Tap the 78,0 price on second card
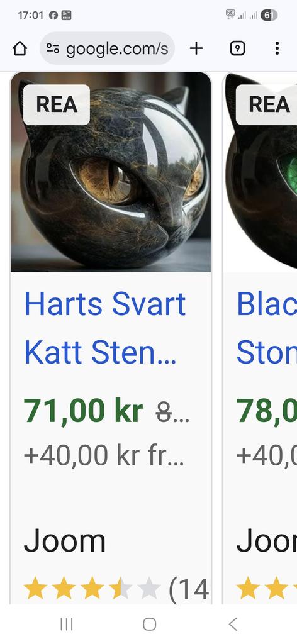297x644 pixels. click(x=267, y=411)
